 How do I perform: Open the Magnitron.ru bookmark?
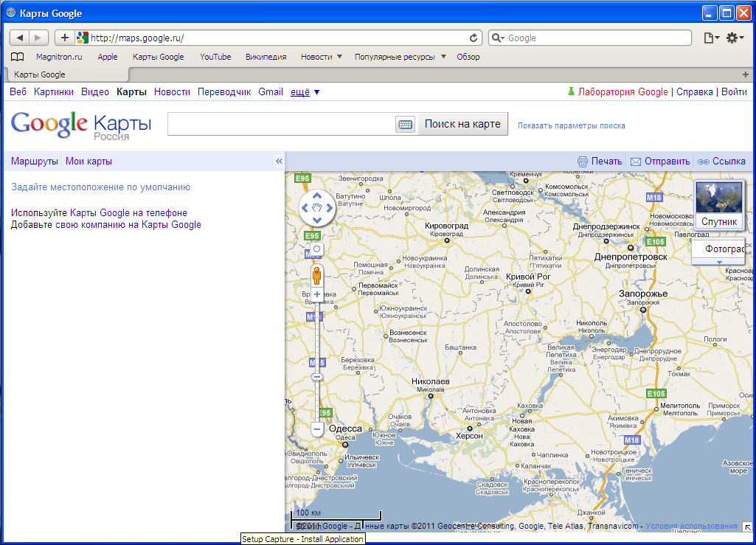(59, 57)
